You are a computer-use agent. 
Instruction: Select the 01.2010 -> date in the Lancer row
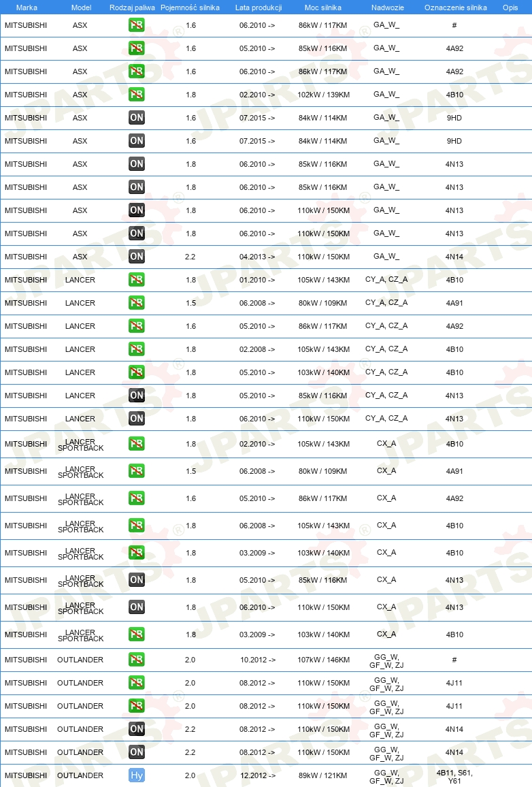point(257,280)
